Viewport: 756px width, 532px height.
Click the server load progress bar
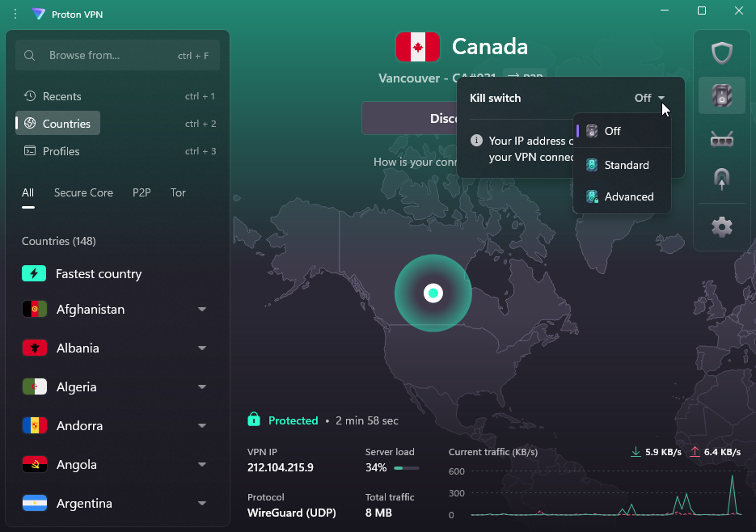coord(406,468)
